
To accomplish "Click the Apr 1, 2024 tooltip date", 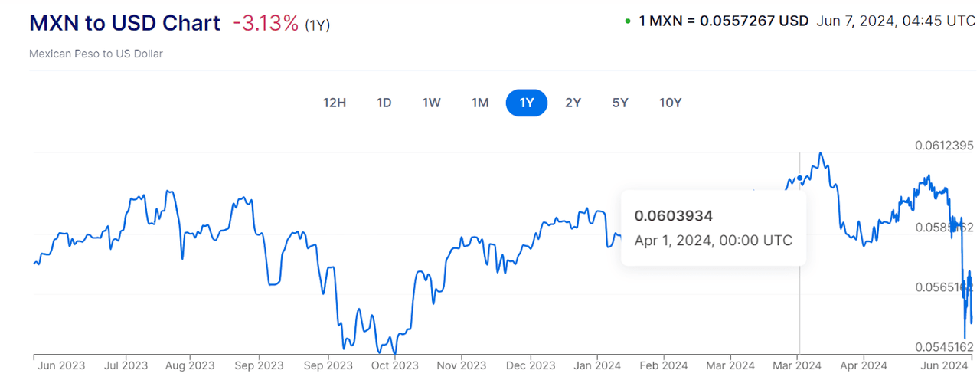I will pyautogui.click(x=714, y=240).
